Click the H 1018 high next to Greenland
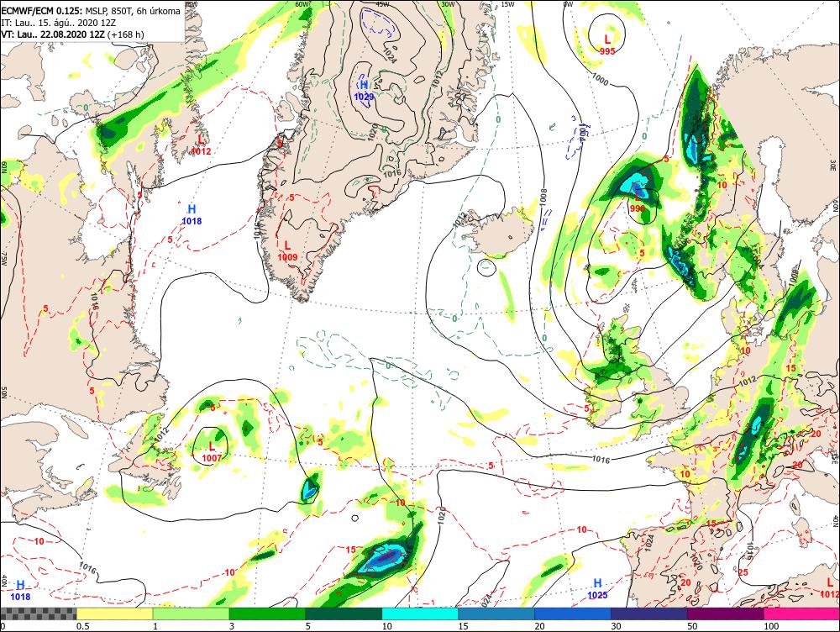840x632 pixels. 192,214
